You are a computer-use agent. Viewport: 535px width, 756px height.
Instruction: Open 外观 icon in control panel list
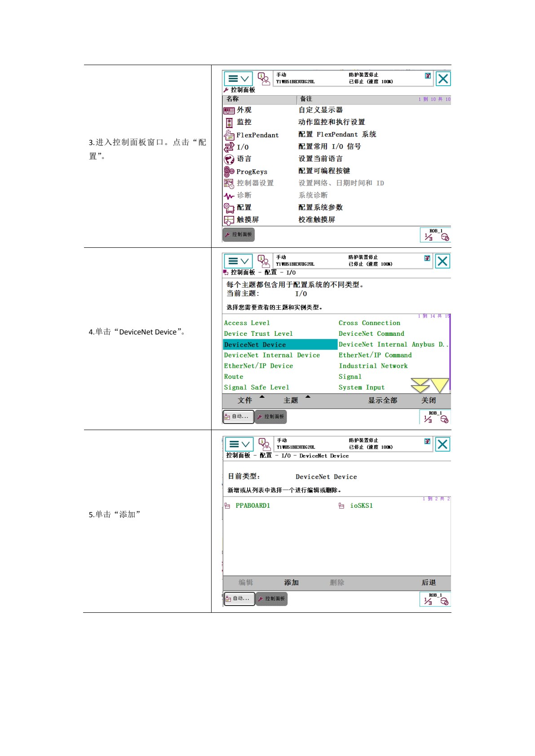(229, 110)
